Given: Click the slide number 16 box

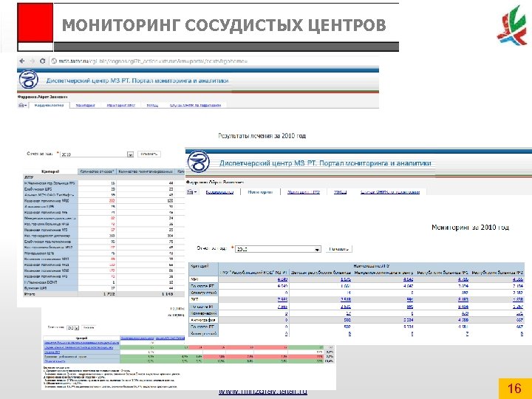Looking at the screenshot, I should (515, 388).
